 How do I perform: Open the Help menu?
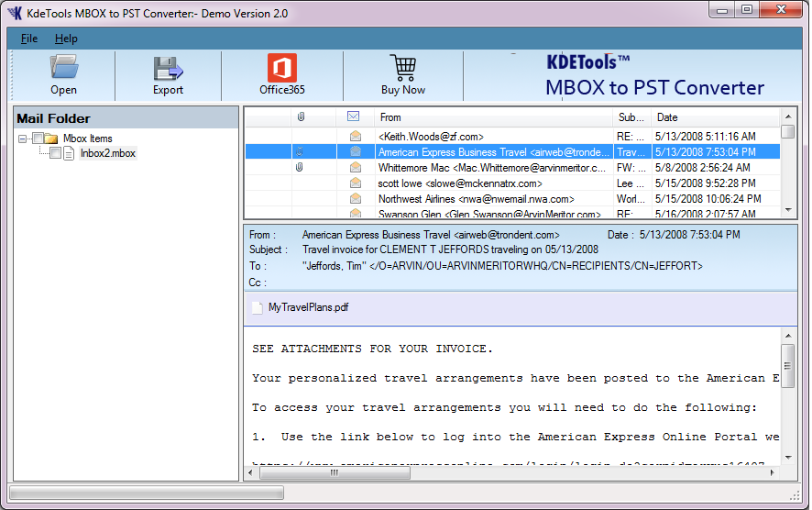pyautogui.click(x=66, y=39)
